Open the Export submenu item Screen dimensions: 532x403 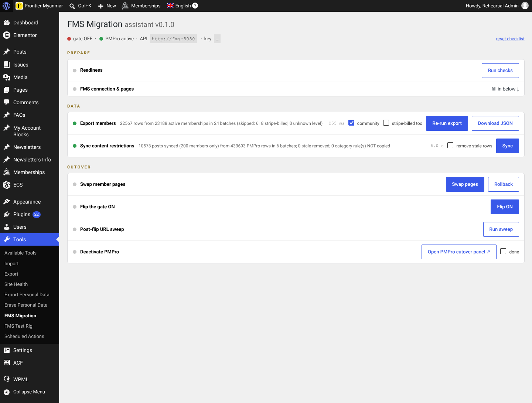tap(11, 274)
